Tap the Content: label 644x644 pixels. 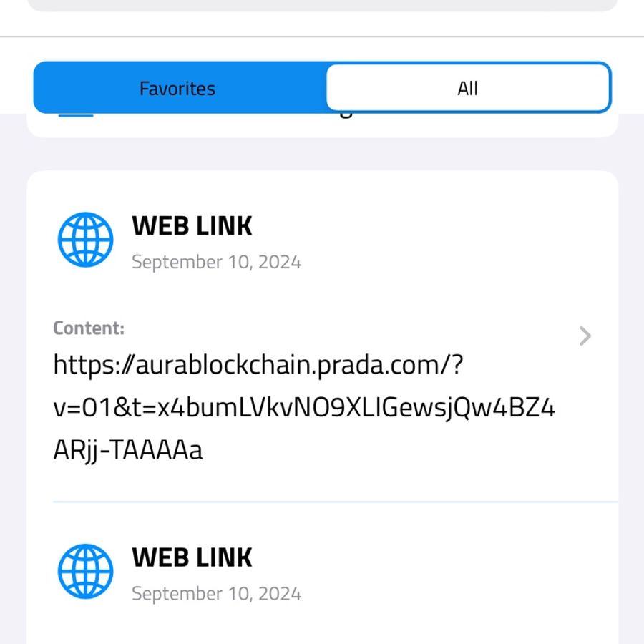tap(89, 328)
